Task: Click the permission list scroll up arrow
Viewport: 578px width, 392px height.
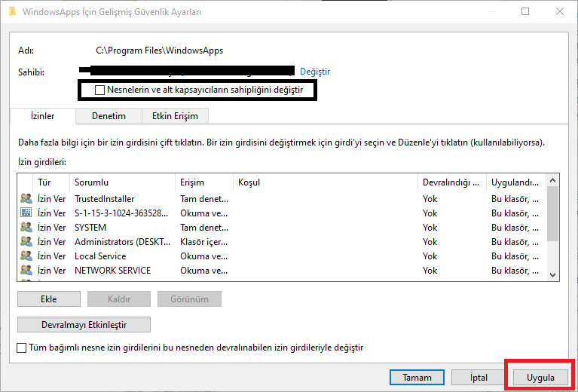Action: coord(552,180)
